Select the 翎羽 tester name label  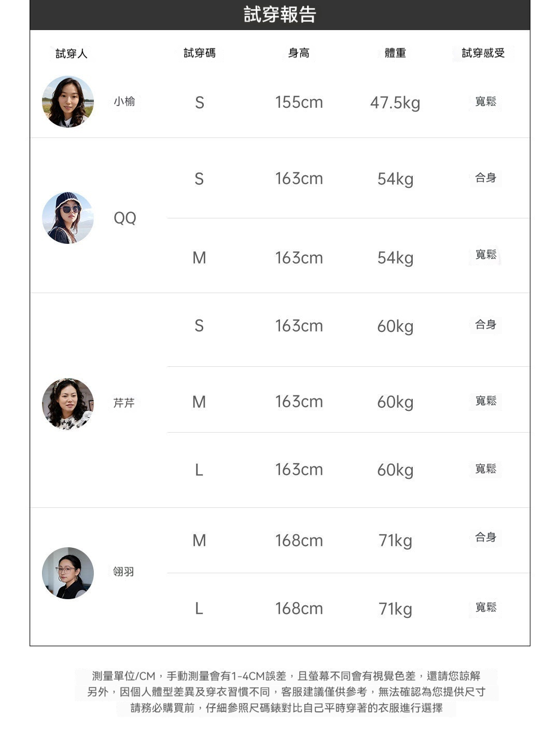123,572
